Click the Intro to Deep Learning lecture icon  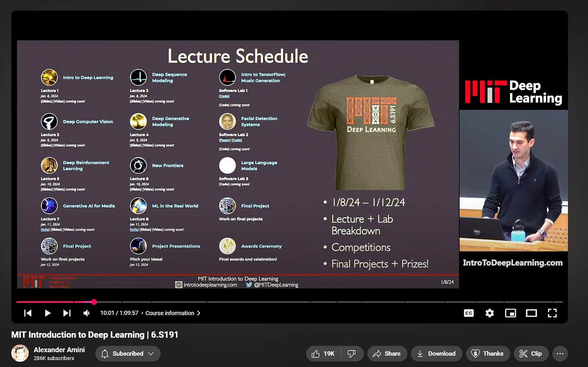coord(49,77)
